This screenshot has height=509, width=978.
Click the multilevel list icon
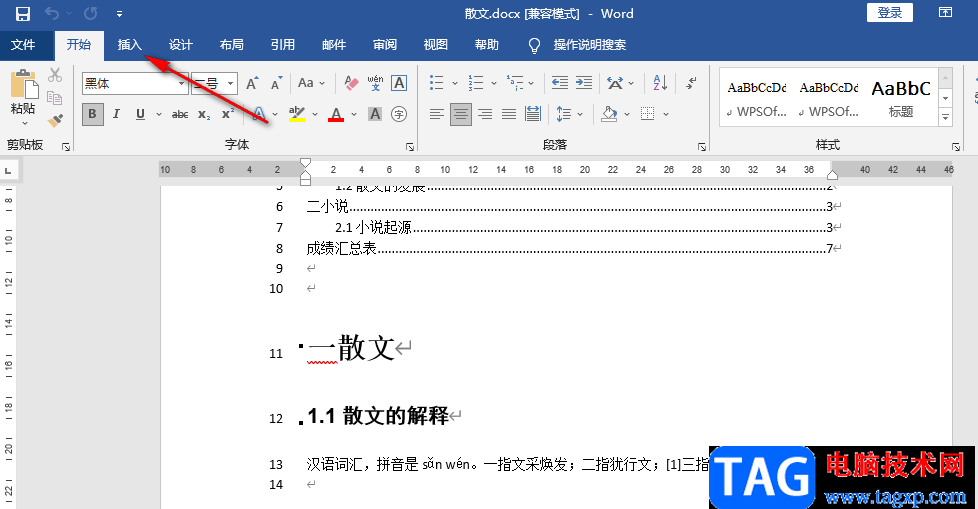click(515, 83)
